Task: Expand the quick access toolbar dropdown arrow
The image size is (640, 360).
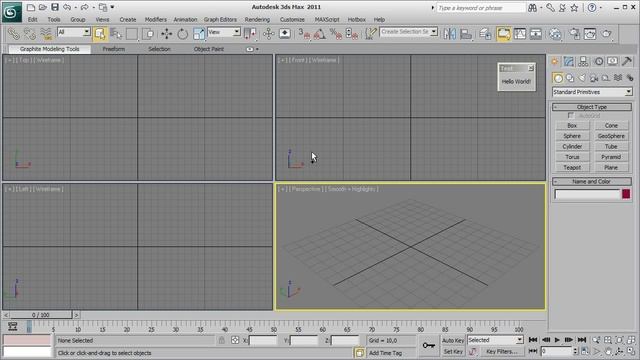Action: [x=113, y=7]
